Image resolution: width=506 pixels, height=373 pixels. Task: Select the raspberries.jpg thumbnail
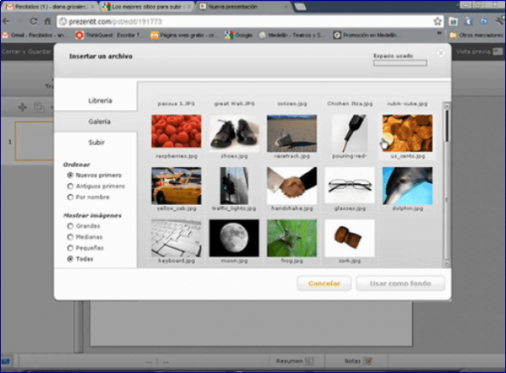[176, 131]
